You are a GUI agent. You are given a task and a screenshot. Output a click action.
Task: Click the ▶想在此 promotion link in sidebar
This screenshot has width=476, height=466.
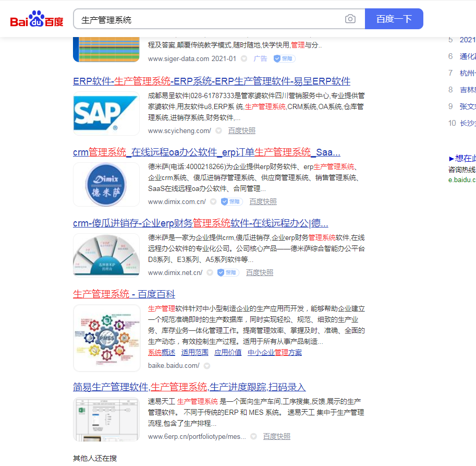(462, 158)
